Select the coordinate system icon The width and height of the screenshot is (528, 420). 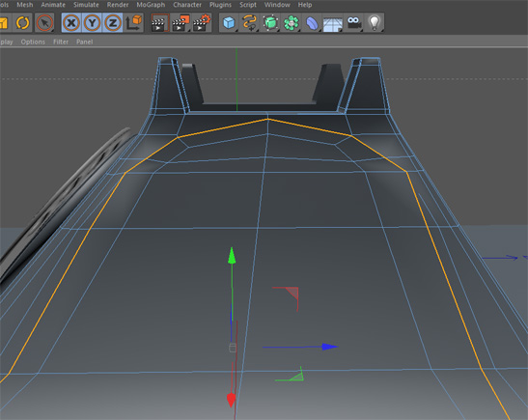pos(133,23)
